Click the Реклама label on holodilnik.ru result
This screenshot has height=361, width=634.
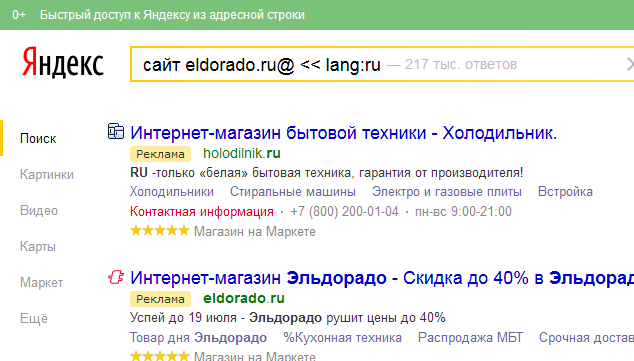coord(160,154)
